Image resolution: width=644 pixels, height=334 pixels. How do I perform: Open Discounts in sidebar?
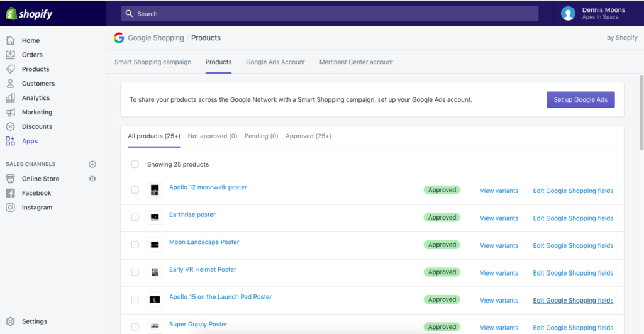pos(37,126)
